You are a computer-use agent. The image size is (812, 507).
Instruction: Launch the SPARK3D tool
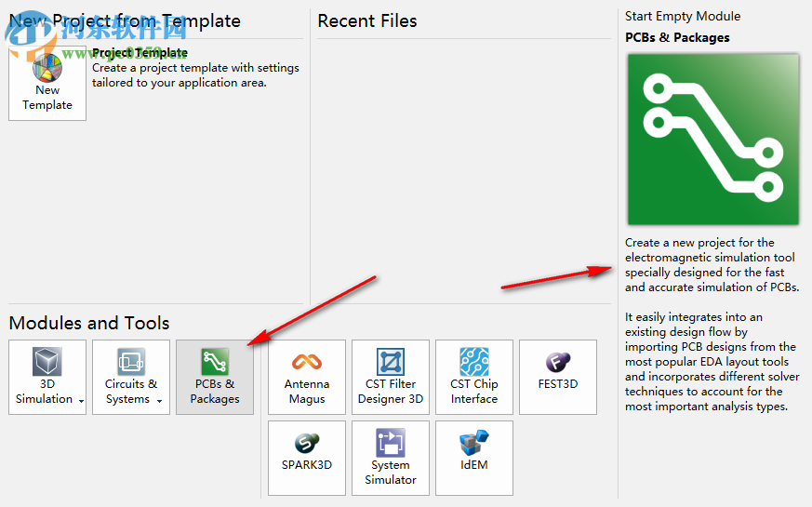pos(307,458)
